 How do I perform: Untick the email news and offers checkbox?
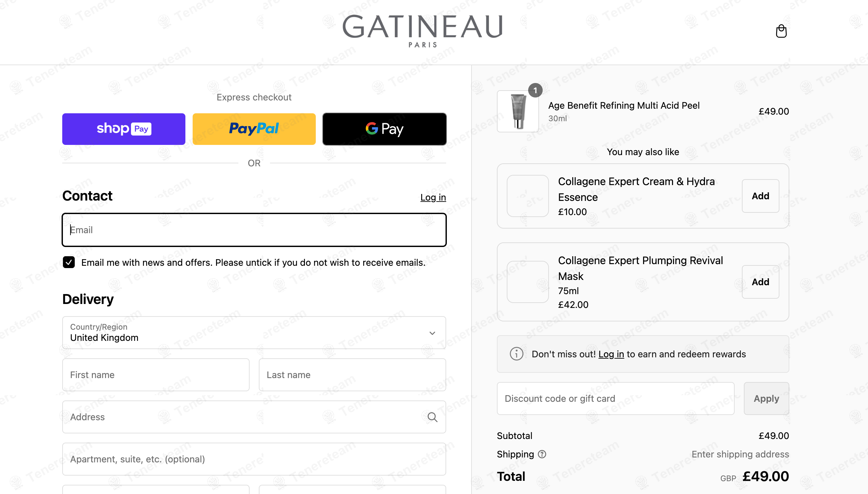69,262
